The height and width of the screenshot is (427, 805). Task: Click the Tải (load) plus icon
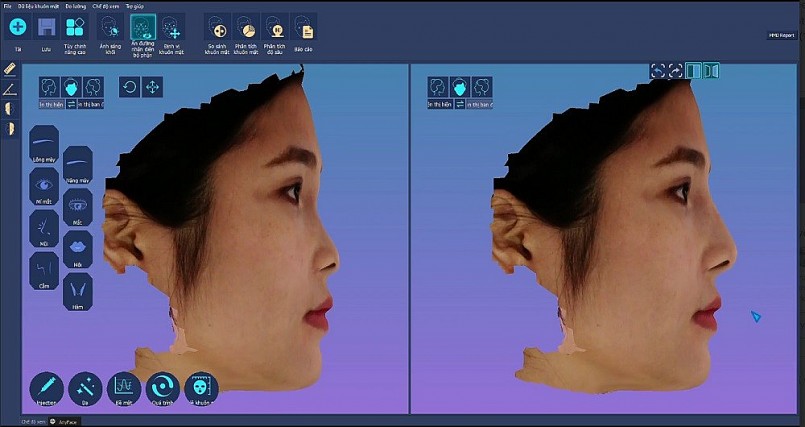pyautogui.click(x=18, y=27)
